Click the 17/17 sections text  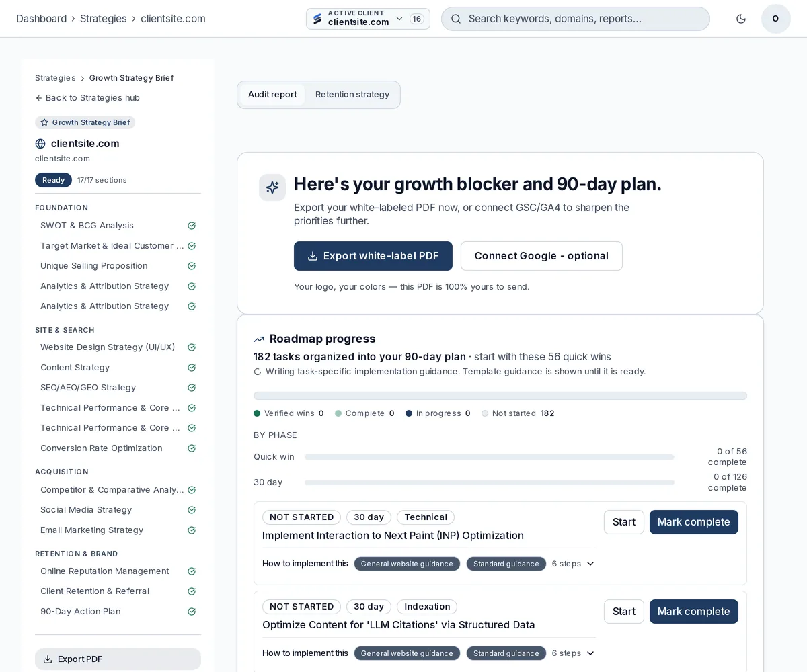(102, 180)
